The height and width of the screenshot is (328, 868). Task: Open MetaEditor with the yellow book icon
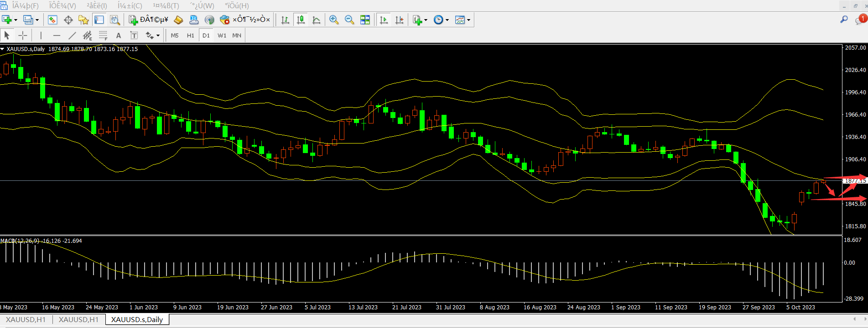point(178,20)
